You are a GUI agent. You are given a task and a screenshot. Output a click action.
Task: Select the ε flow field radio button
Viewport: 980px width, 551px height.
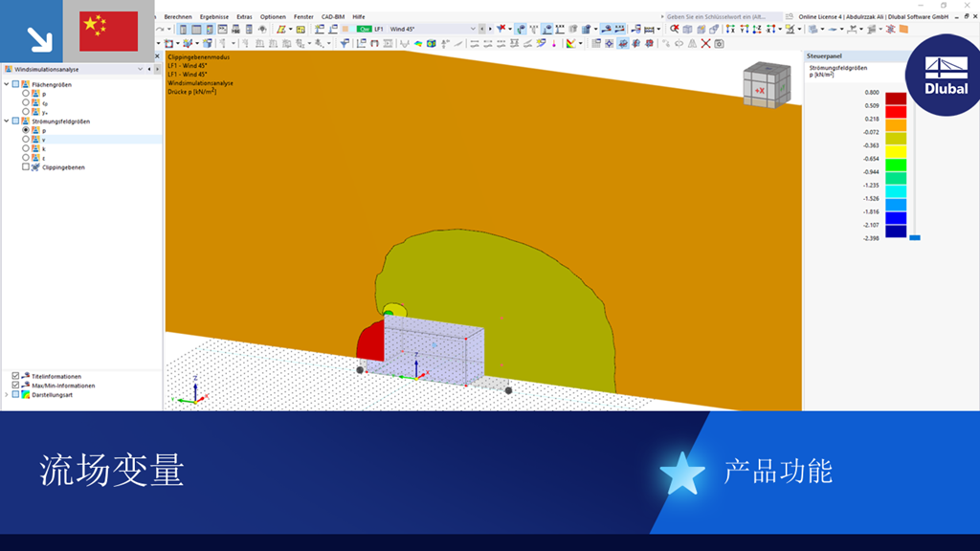26,158
